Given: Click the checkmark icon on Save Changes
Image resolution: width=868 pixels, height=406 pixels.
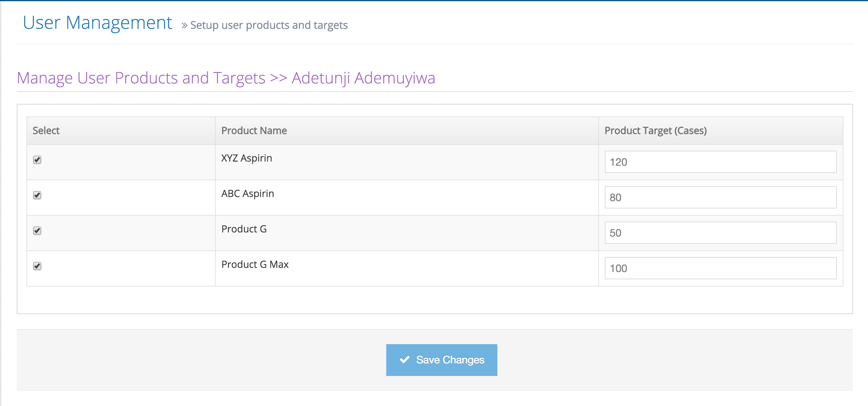Looking at the screenshot, I should 404,359.
